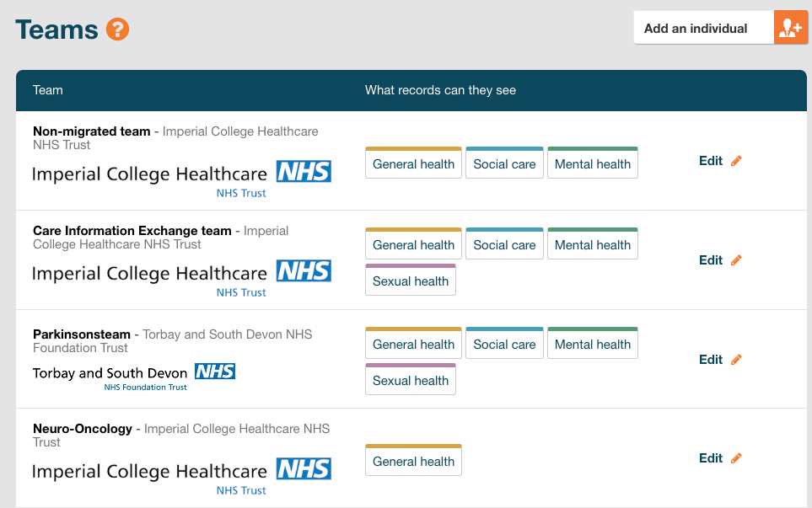Toggle Sexual health for Parkinsonsteam

[x=411, y=379]
